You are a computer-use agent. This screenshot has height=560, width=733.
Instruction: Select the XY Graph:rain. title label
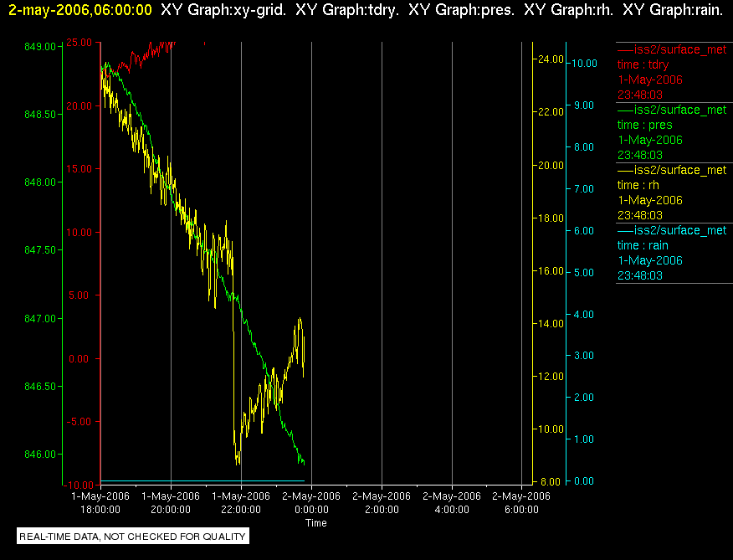[x=673, y=10]
